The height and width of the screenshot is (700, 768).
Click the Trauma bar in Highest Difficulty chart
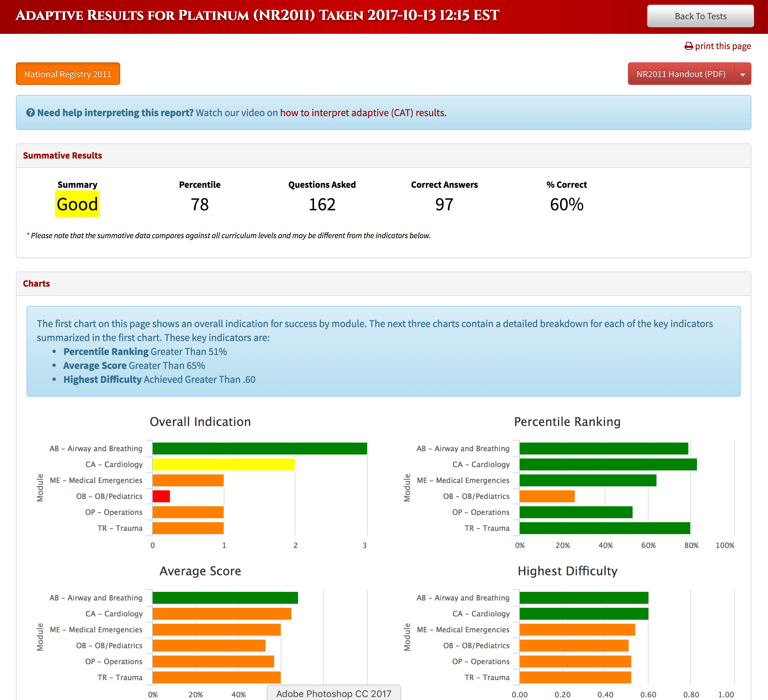[575, 677]
